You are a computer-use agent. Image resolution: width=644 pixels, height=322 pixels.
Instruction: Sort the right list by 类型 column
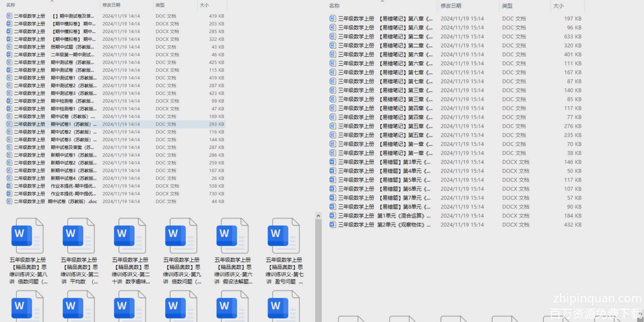[507, 6]
